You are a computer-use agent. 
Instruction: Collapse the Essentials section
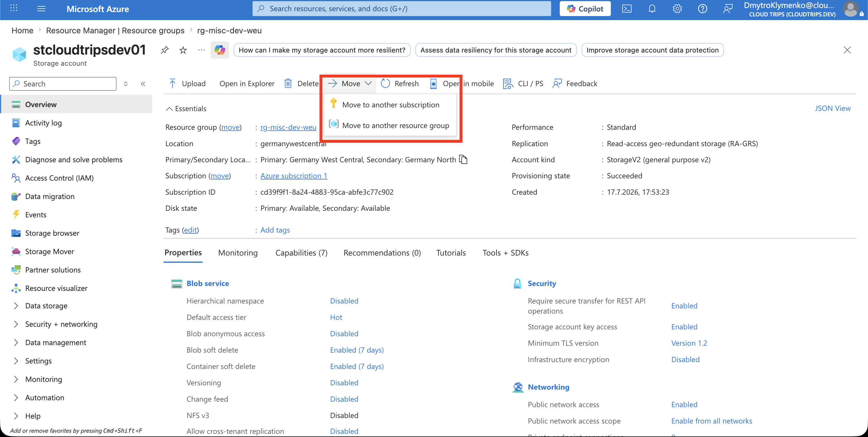coord(186,109)
